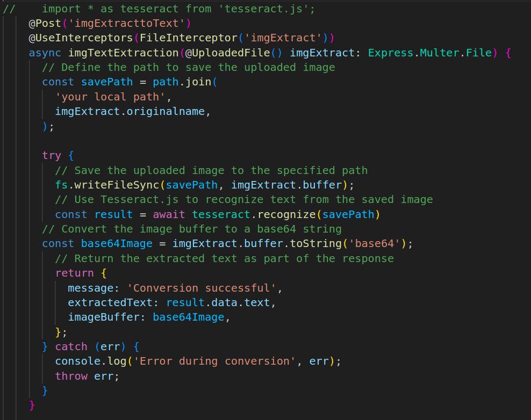Click the imageBuffer property key

click(104, 317)
